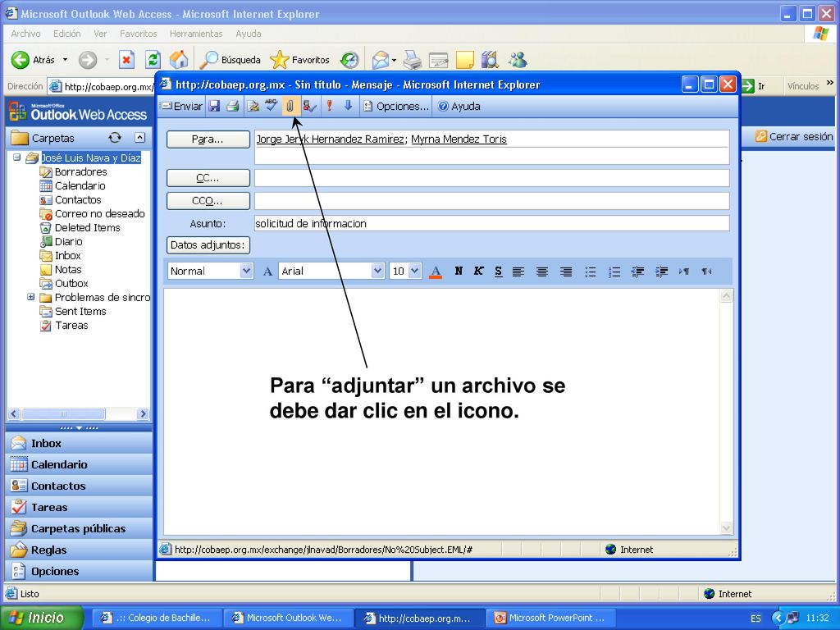Open the Arial font dropdown

coord(377,271)
